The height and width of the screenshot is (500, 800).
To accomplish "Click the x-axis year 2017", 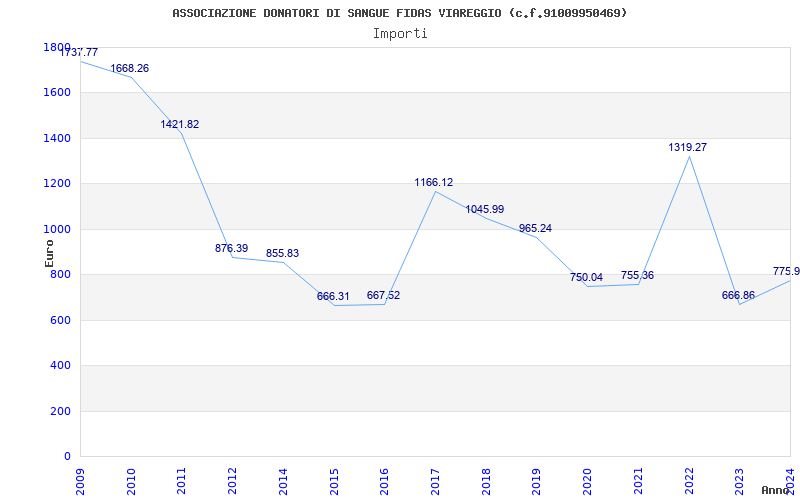I will click(435, 482).
